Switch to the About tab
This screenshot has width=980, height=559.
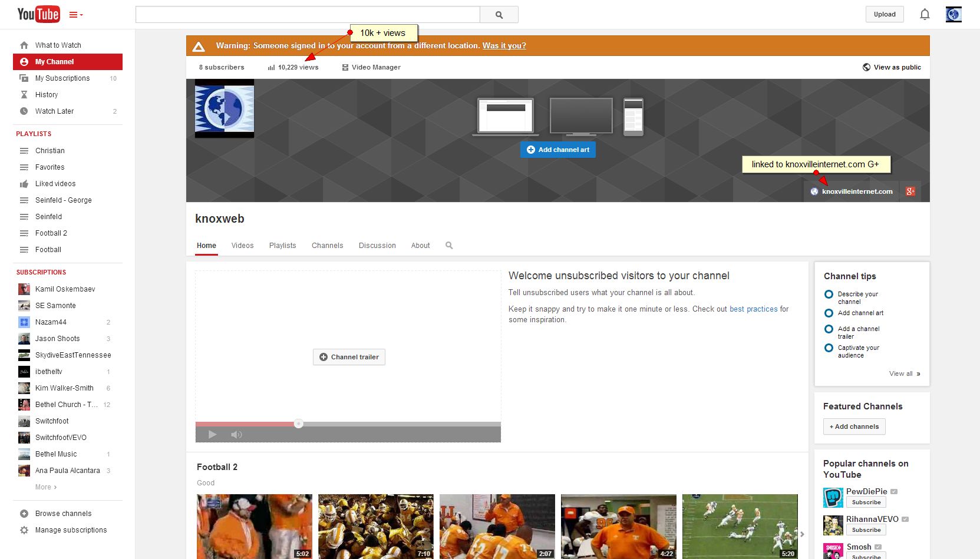tap(421, 246)
